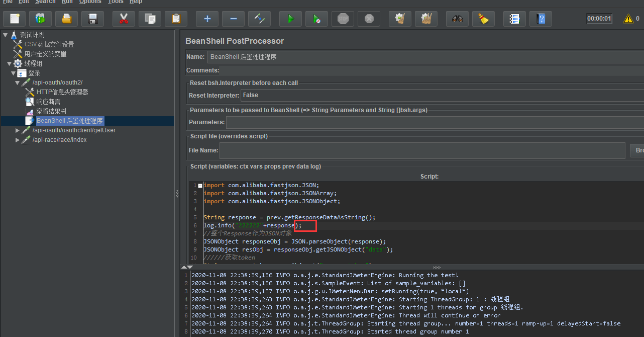
Task: Select the 线程组 tree item
Action: click(x=33, y=63)
